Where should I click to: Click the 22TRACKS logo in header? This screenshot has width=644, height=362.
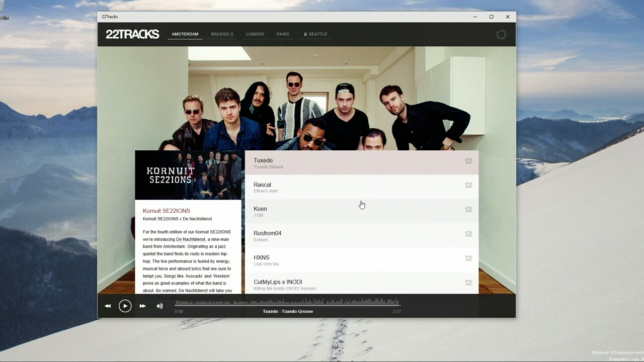tap(132, 34)
